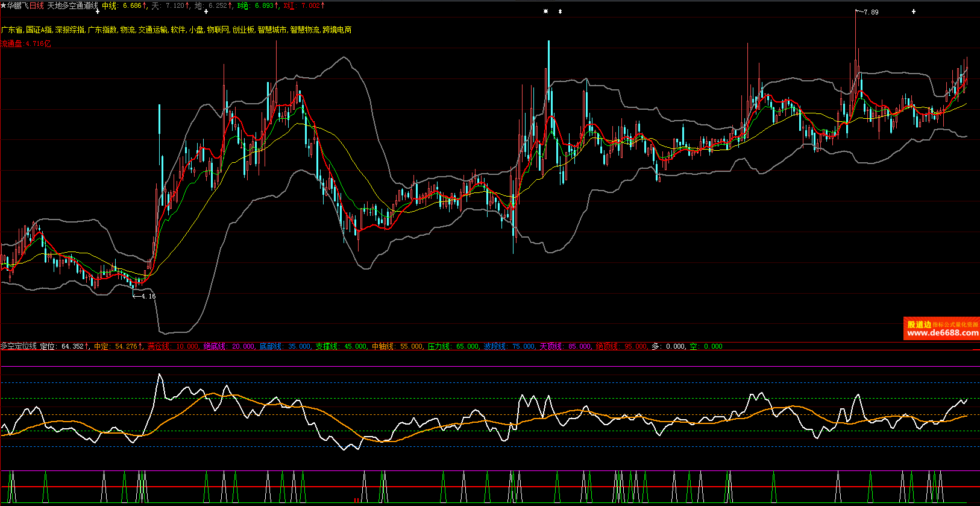Click the star icon before 华鹏飞
The width and height of the screenshot is (980, 506).
click(3, 5)
